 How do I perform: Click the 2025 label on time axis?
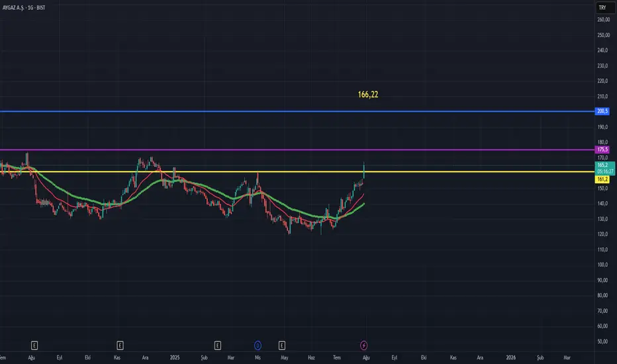[175, 357]
